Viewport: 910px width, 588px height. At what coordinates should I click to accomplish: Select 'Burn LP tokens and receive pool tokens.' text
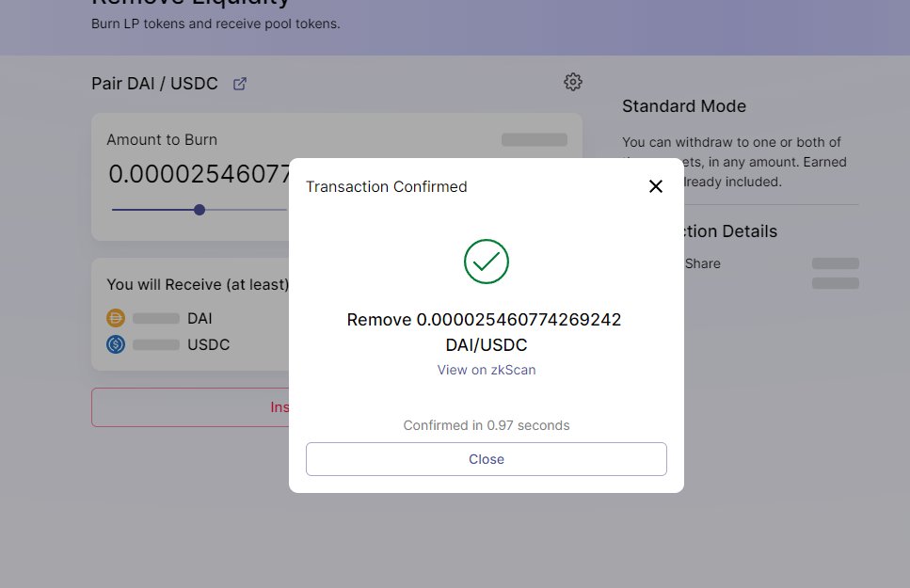coord(216,24)
